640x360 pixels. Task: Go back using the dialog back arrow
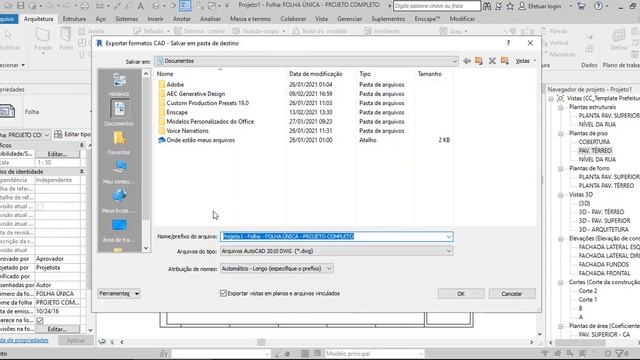[x=467, y=61]
